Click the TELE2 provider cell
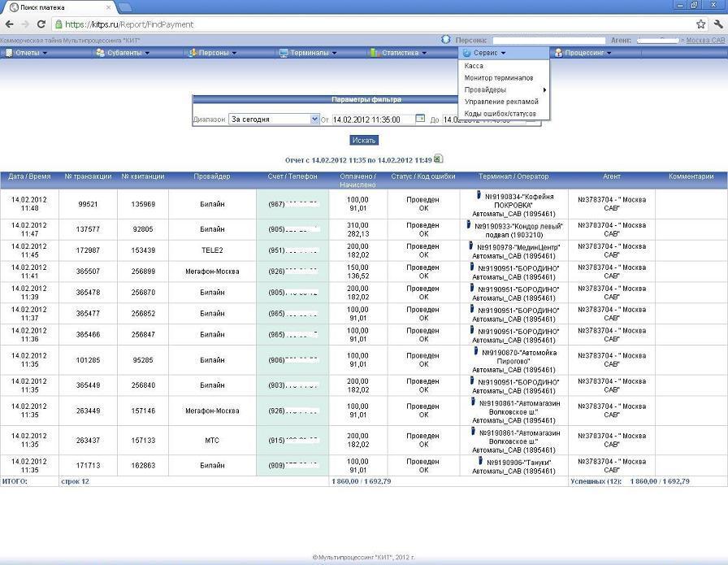The height and width of the screenshot is (565, 728). click(x=212, y=250)
